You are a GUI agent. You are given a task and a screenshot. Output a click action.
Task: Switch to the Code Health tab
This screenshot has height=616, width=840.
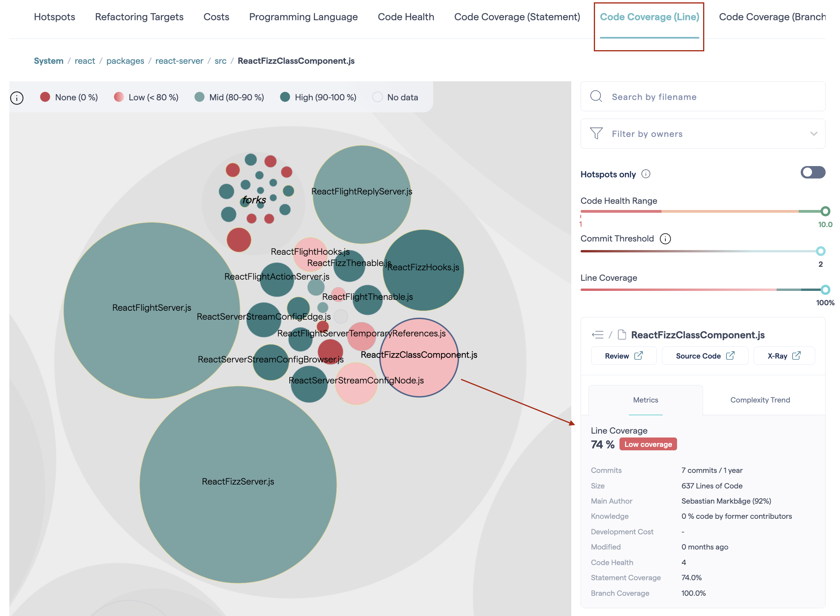point(406,17)
